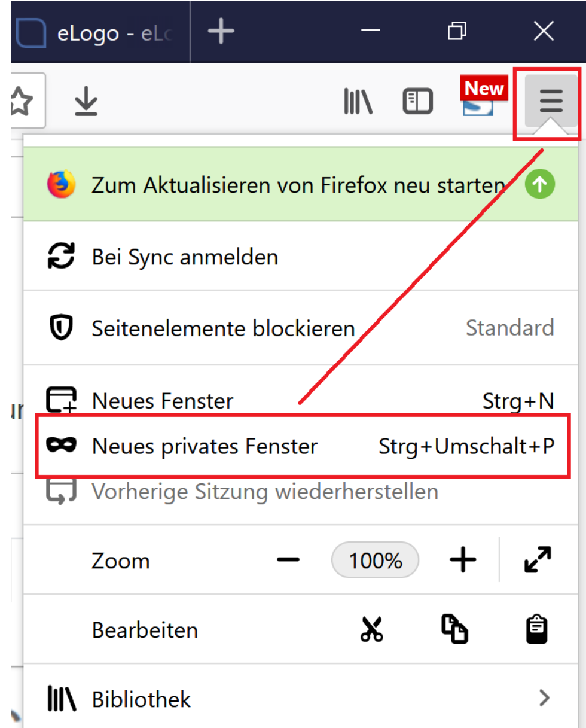
Task: Zoom out with the minus button
Action: pyautogui.click(x=288, y=561)
